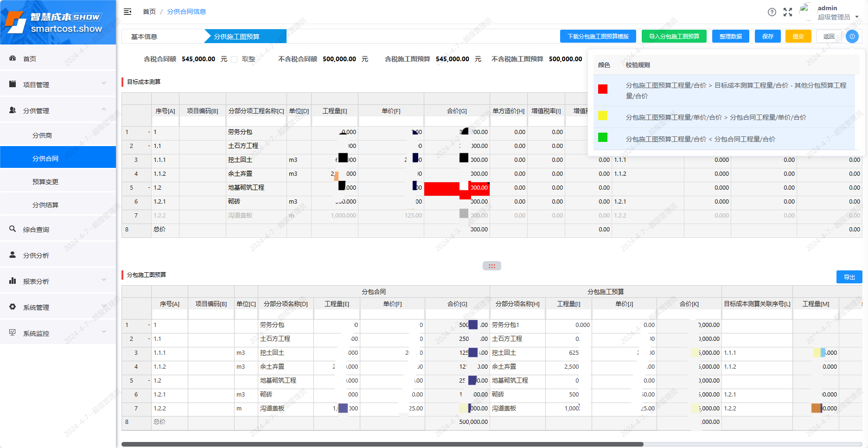This screenshot has height=448, width=868.
Task: Toggle fullscreen mode icon
Action: [x=788, y=12]
